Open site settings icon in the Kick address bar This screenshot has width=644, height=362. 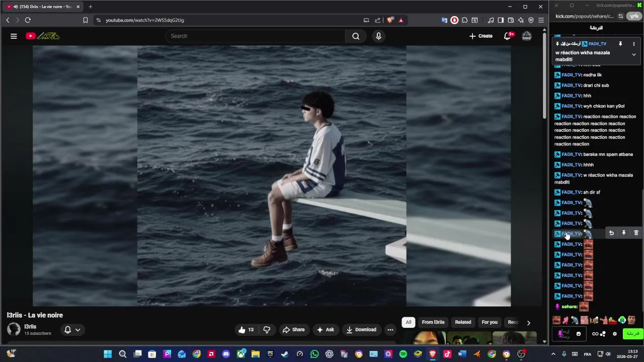(621, 16)
